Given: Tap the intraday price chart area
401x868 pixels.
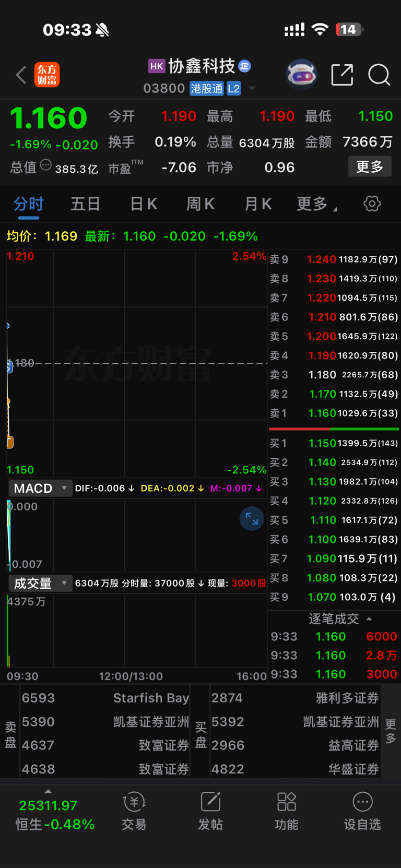Looking at the screenshot, I should coord(137,363).
